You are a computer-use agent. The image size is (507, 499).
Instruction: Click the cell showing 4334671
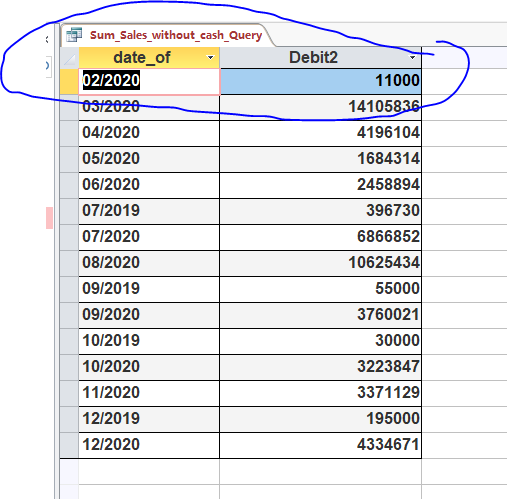320,445
